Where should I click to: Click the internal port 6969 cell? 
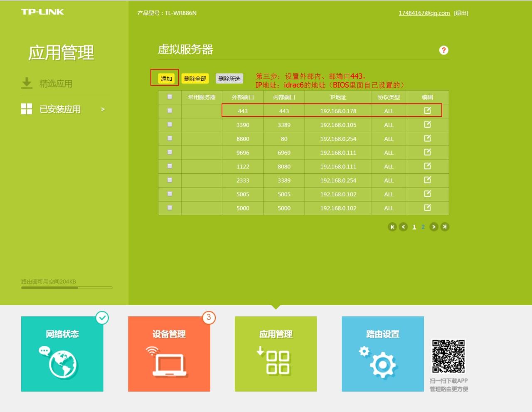284,153
